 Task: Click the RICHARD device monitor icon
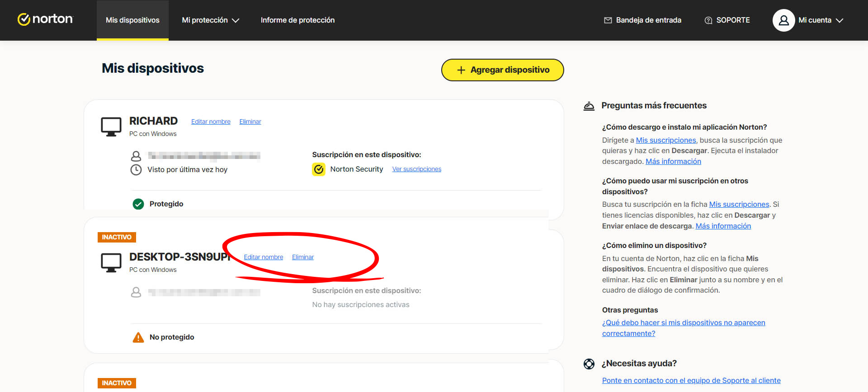(x=111, y=127)
